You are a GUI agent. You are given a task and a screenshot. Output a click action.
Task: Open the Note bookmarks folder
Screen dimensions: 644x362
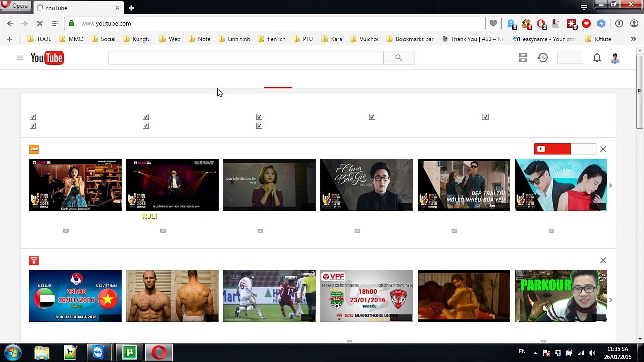click(x=199, y=39)
